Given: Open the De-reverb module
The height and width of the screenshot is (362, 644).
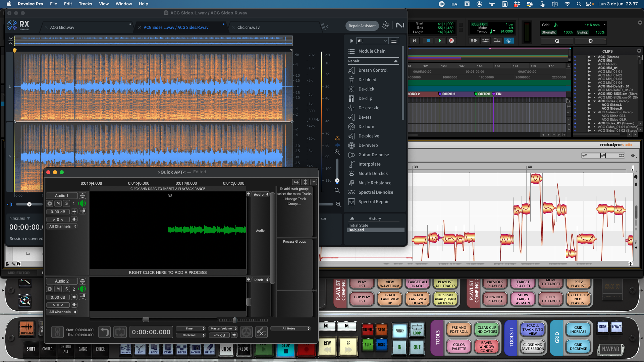Looking at the screenshot, I should coord(368,145).
